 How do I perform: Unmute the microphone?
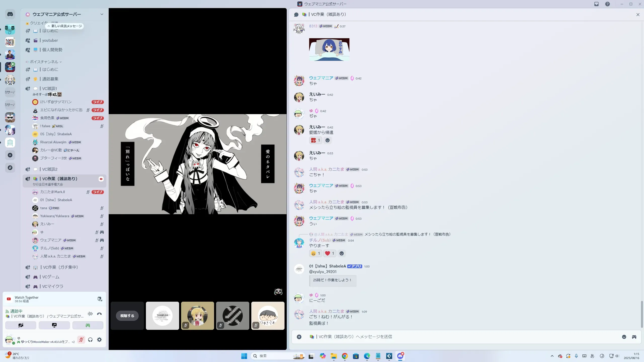coord(81,340)
